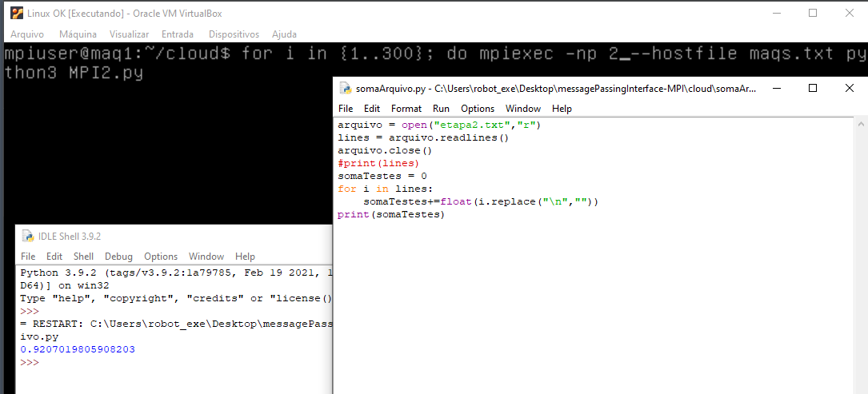
Task: Open Shell menu in IDLE Shell
Action: [x=83, y=257]
